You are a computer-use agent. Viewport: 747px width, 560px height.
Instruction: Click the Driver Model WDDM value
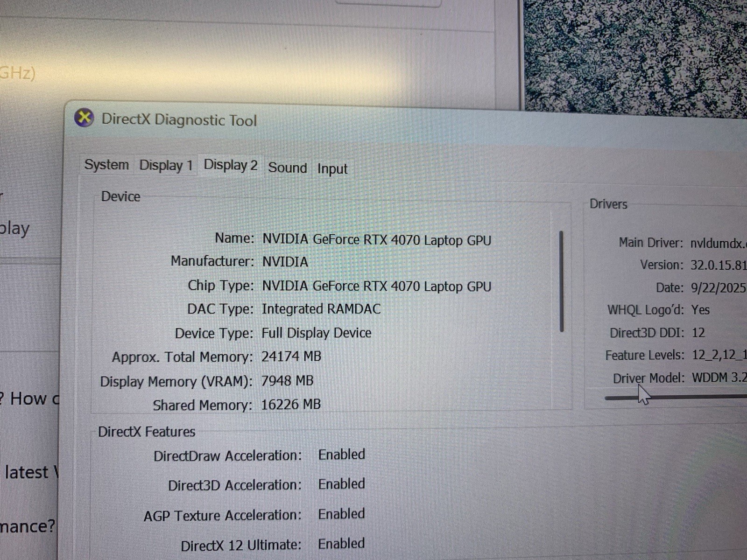coord(719,378)
